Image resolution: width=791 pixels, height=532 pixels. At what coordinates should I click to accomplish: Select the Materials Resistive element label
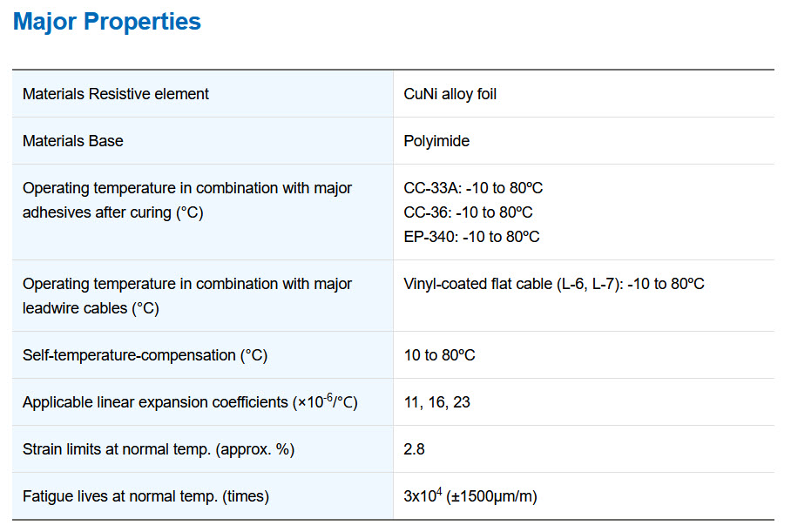116,94
